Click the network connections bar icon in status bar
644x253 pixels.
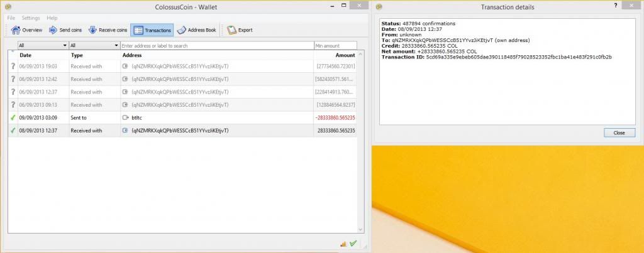point(343,244)
